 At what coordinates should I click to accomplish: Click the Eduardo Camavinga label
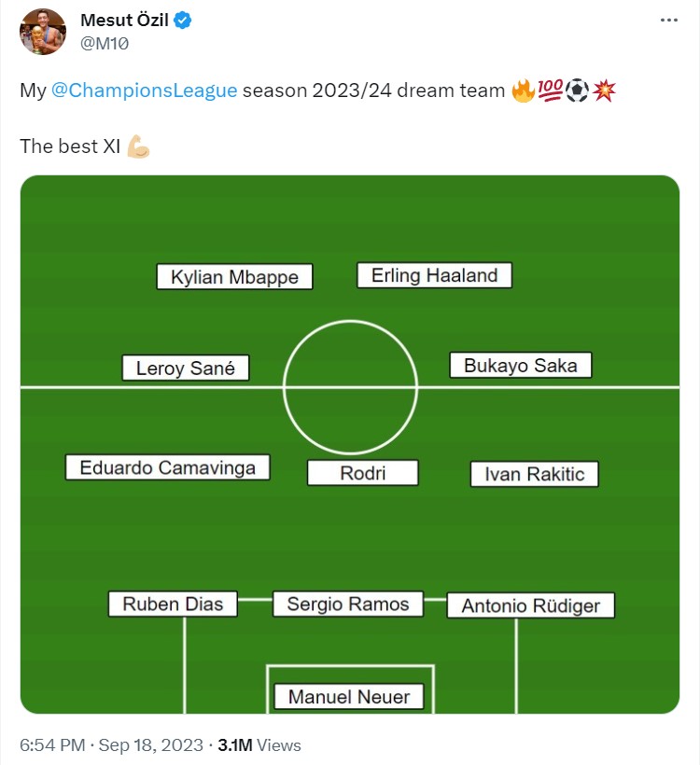click(167, 467)
